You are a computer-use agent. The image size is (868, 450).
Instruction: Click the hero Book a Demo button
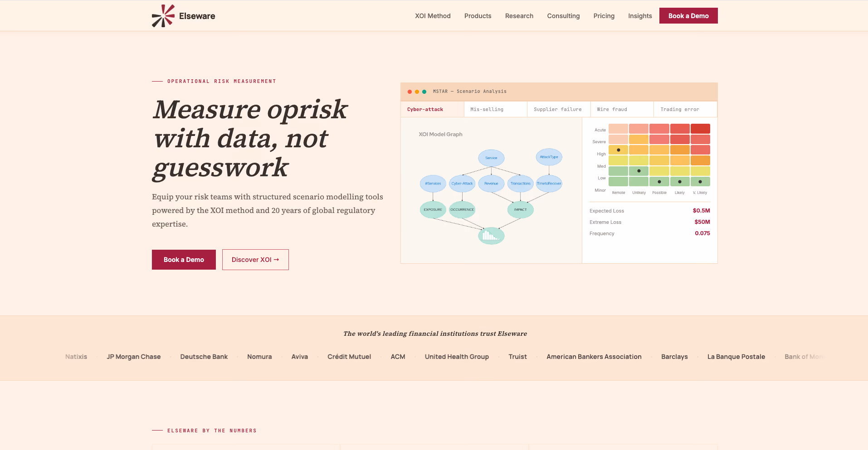[184, 260]
